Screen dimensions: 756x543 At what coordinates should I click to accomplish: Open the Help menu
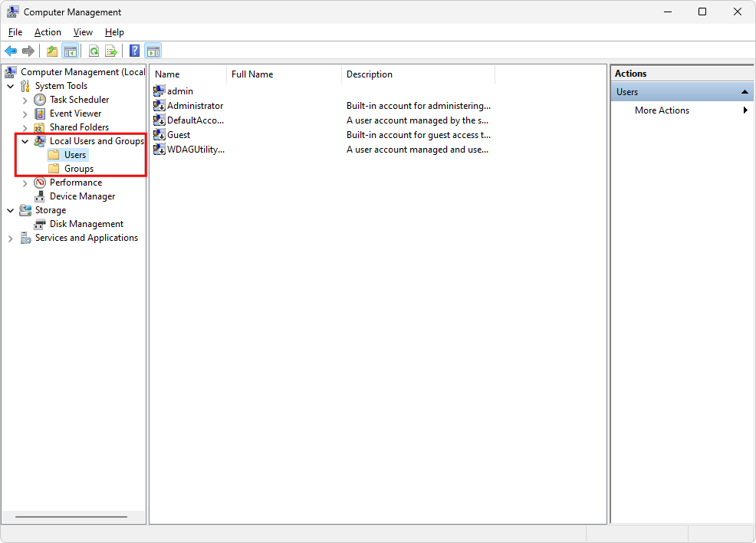[x=114, y=32]
